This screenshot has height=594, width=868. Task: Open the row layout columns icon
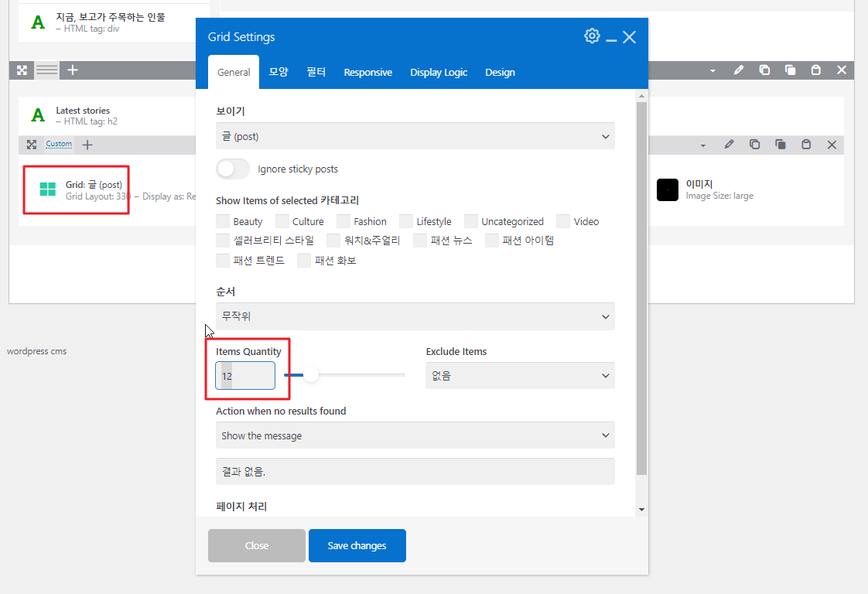[47, 70]
